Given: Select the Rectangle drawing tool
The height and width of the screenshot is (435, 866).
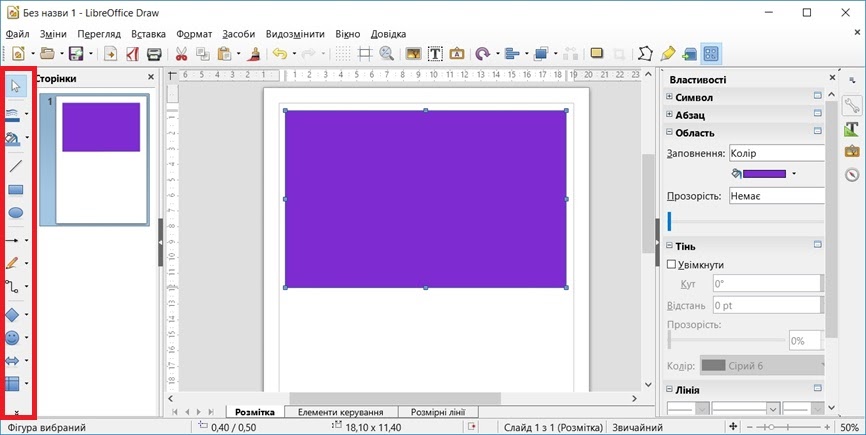Looking at the screenshot, I should coord(15,189).
